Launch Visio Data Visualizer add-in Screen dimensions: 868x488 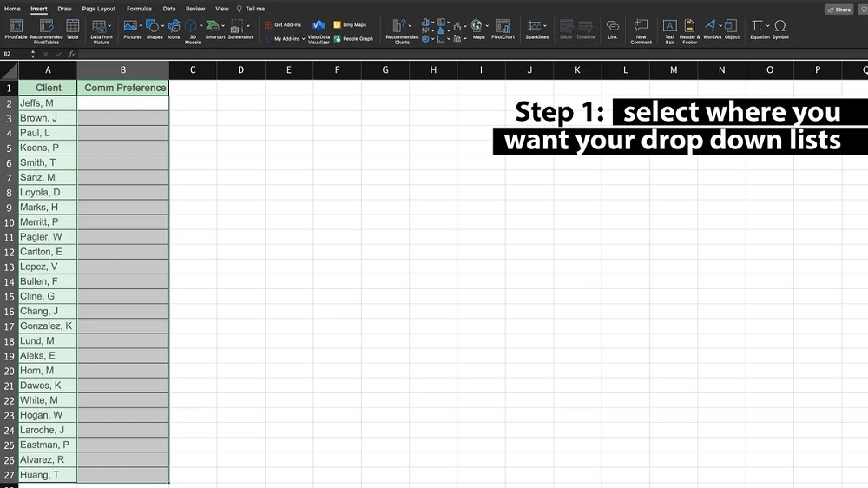(319, 29)
